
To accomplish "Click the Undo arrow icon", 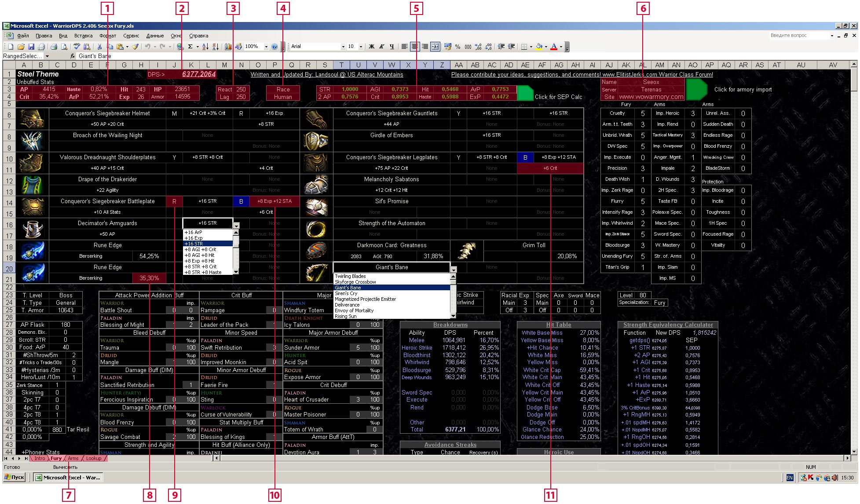I will coord(148,47).
